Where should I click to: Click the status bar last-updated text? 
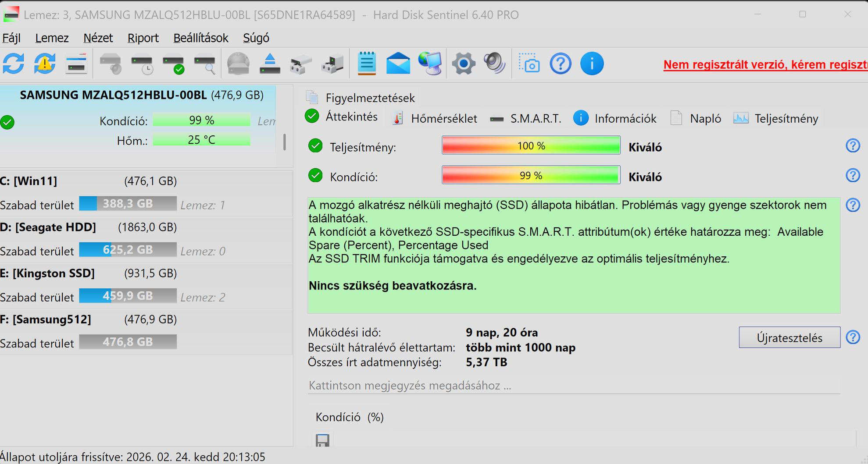tap(132, 457)
